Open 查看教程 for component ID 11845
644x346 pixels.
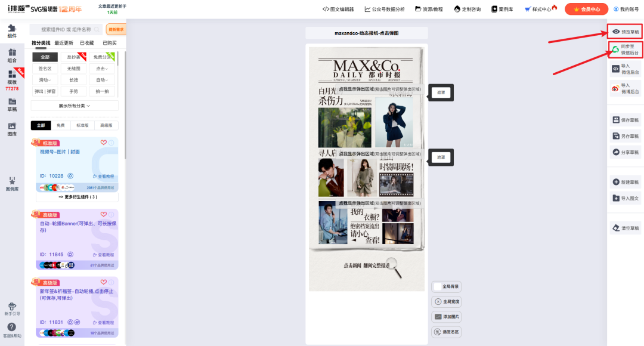click(104, 255)
